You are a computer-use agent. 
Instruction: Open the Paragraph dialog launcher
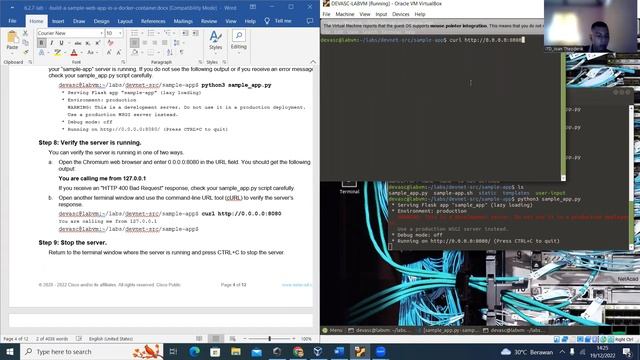click(200, 62)
